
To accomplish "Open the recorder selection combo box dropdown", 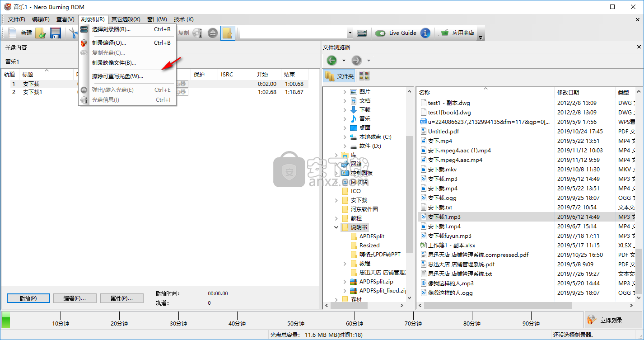I will pos(350,33).
